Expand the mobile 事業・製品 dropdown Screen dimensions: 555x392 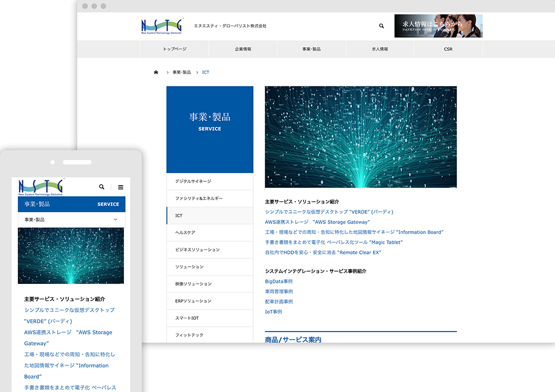coord(115,220)
